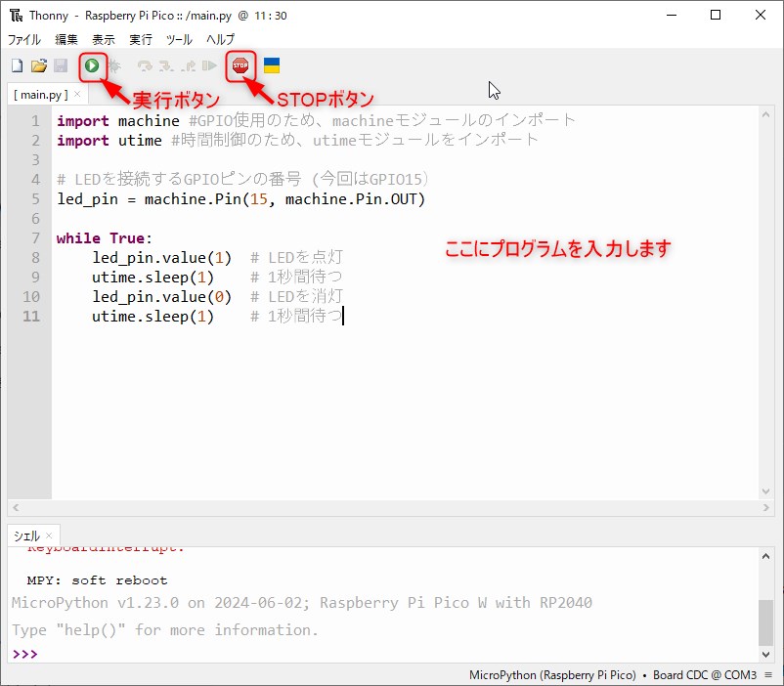Close the シェル panel tab

coord(49,536)
